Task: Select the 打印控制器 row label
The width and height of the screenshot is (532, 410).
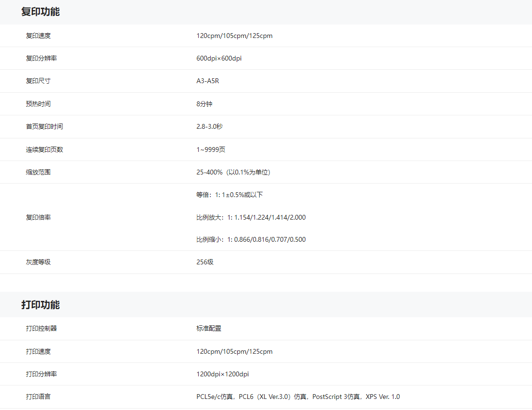Action: coord(41,328)
